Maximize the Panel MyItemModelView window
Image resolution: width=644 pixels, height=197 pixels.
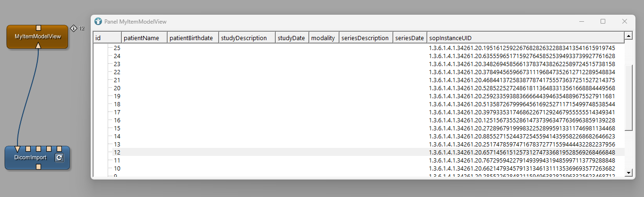603,22
